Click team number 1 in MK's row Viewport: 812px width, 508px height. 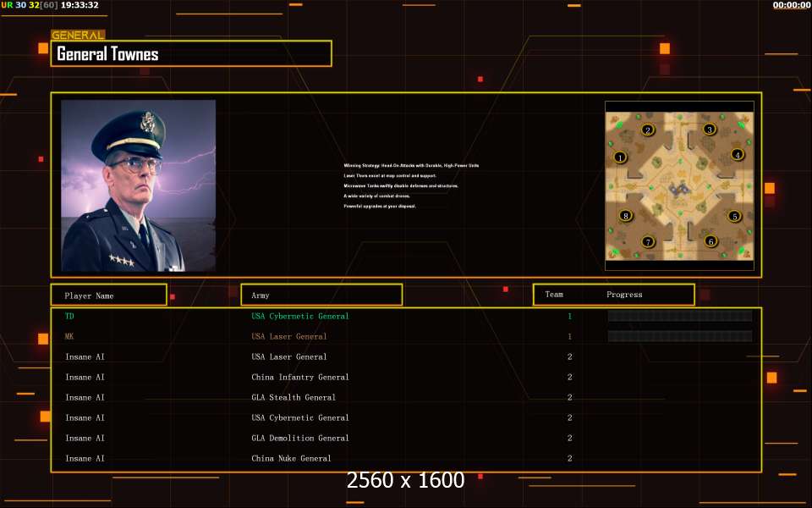click(569, 336)
